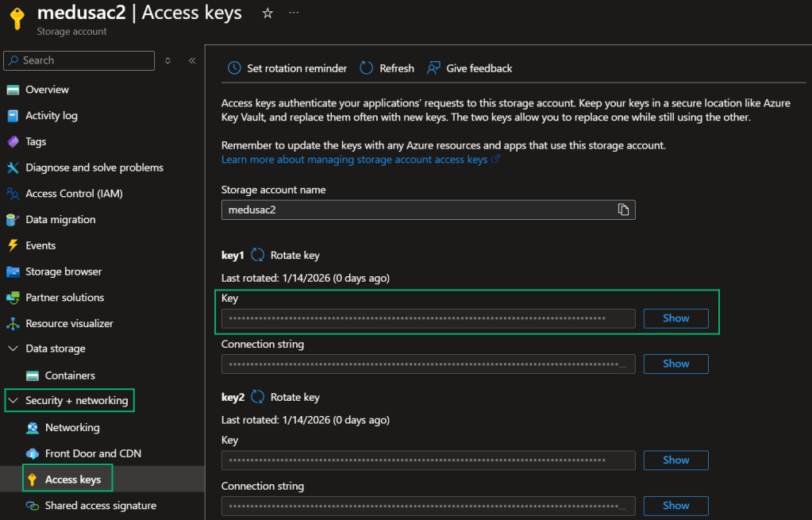This screenshot has width=812, height=520.
Task: Collapse sidebar with double chevron icon
Action: tap(192, 60)
